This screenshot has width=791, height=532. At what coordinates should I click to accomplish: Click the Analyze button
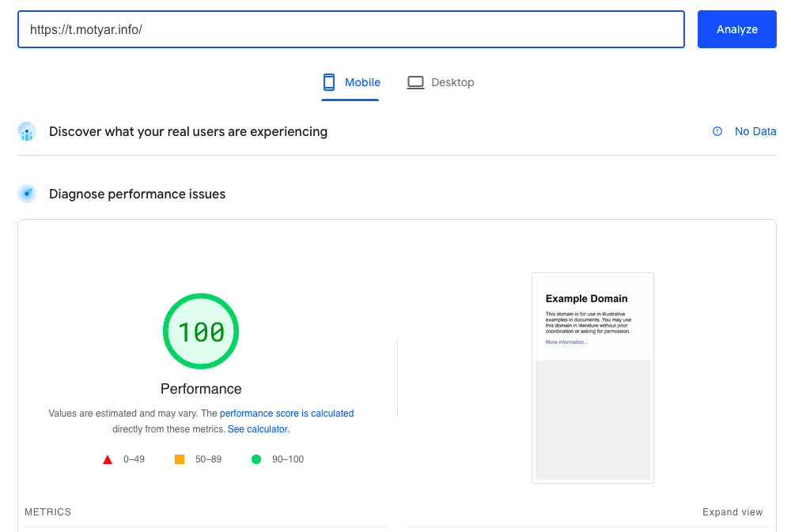click(x=736, y=29)
